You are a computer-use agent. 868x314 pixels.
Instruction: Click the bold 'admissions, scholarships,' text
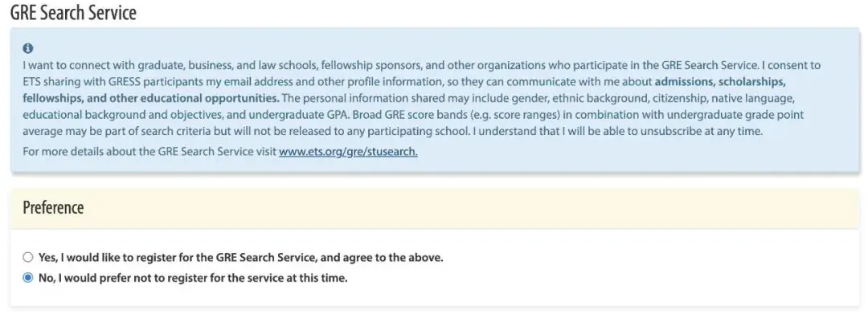[721, 82]
